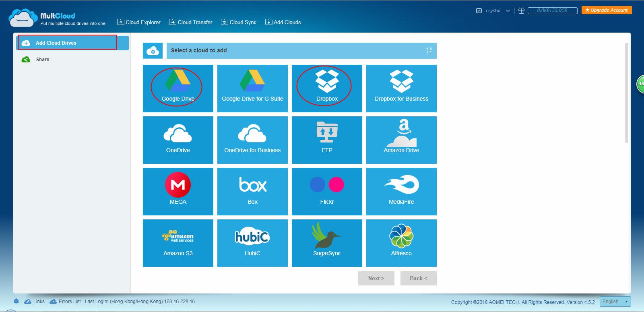Open the Cloud Explorer menu
The image size is (644, 312).
pyautogui.click(x=139, y=22)
